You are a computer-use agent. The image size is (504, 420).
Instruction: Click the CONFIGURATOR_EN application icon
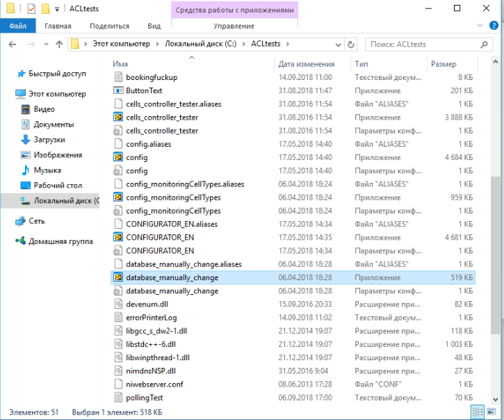click(x=118, y=237)
